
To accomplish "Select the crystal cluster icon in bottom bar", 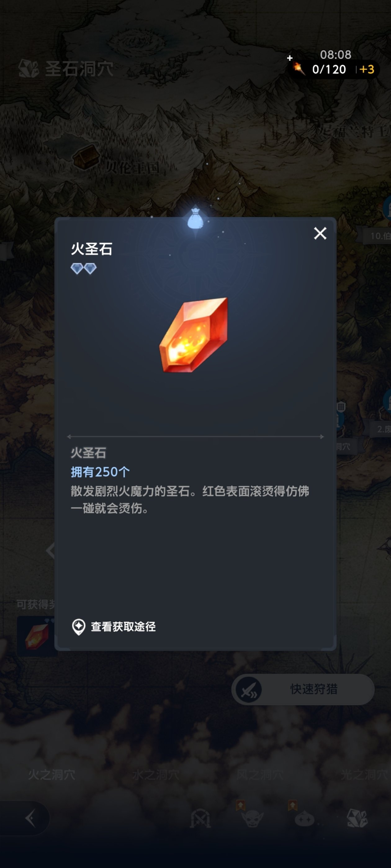I will [357, 818].
